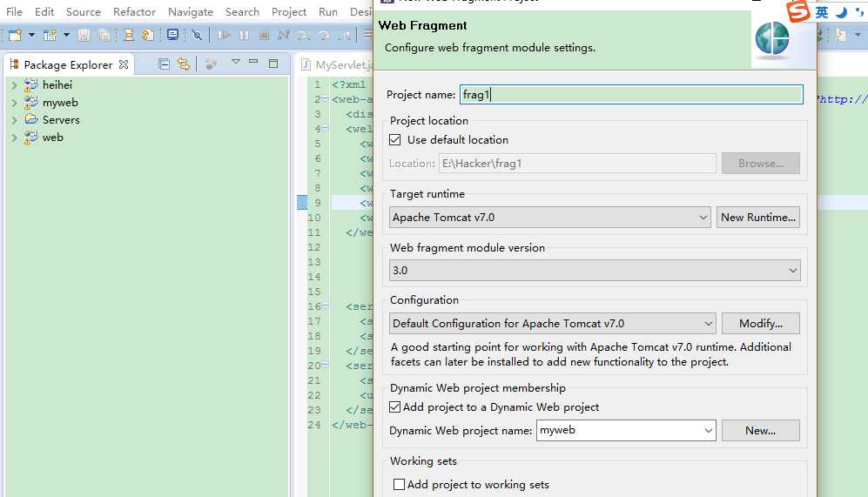868x497 pixels.
Task: Click the Modify... button
Action: [x=761, y=324]
